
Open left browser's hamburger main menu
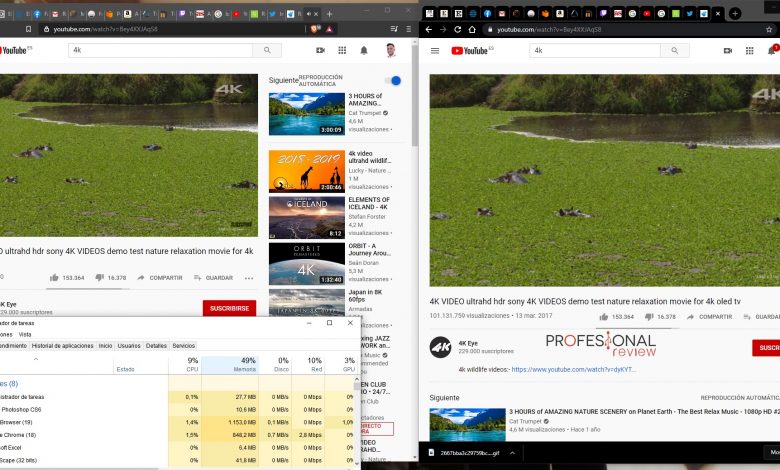coord(408,29)
